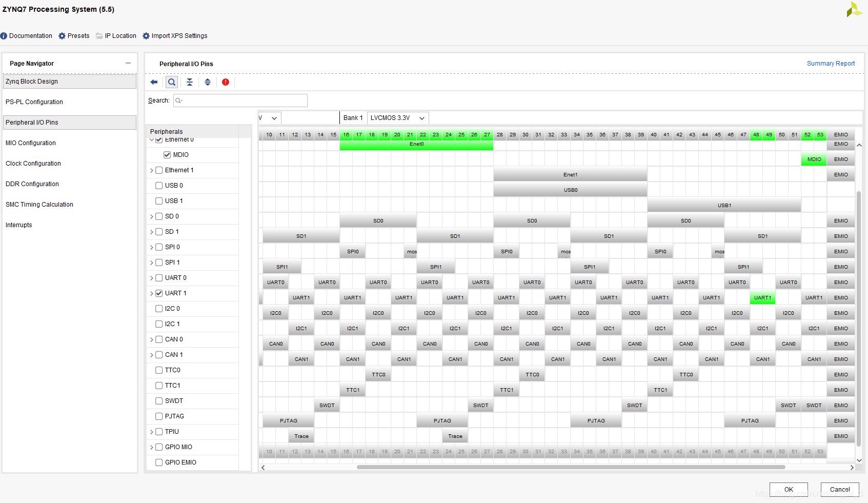Click in the Search input field

240,100
